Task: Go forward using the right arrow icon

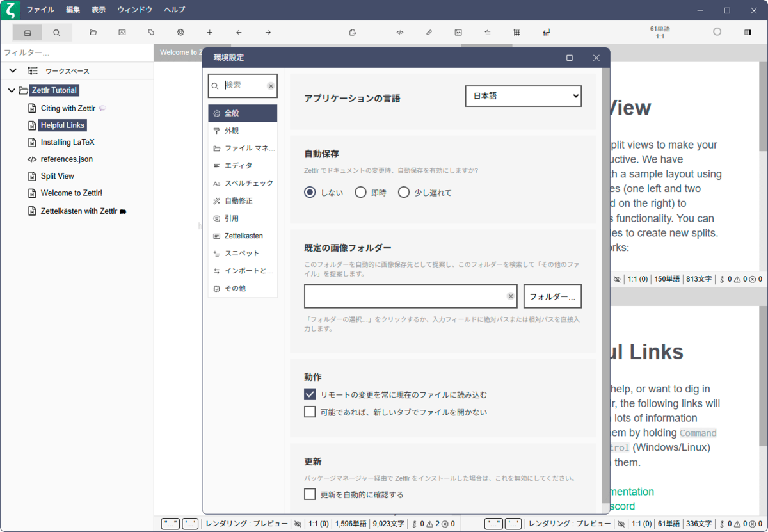Action: coord(268,33)
